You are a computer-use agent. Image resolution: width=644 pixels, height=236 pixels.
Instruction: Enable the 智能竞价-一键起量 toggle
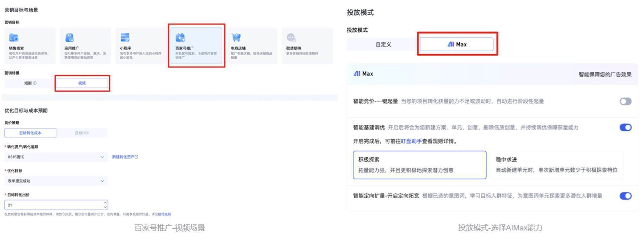[x=625, y=101]
